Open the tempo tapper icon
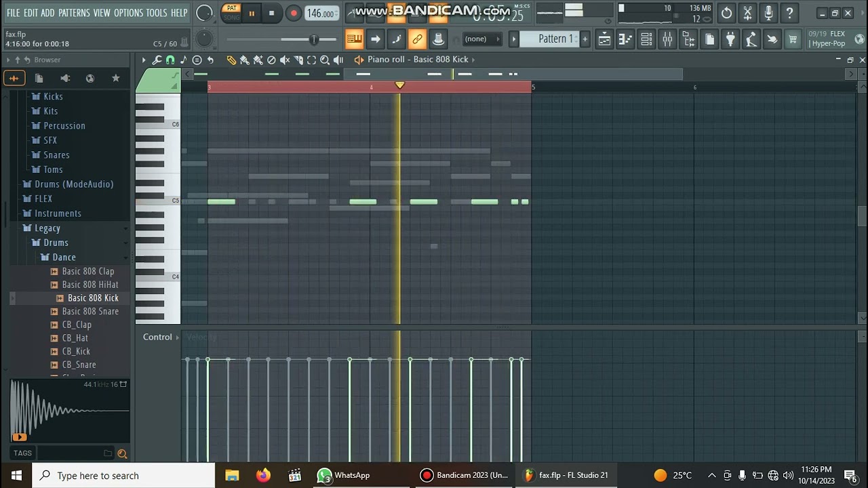 coord(751,39)
